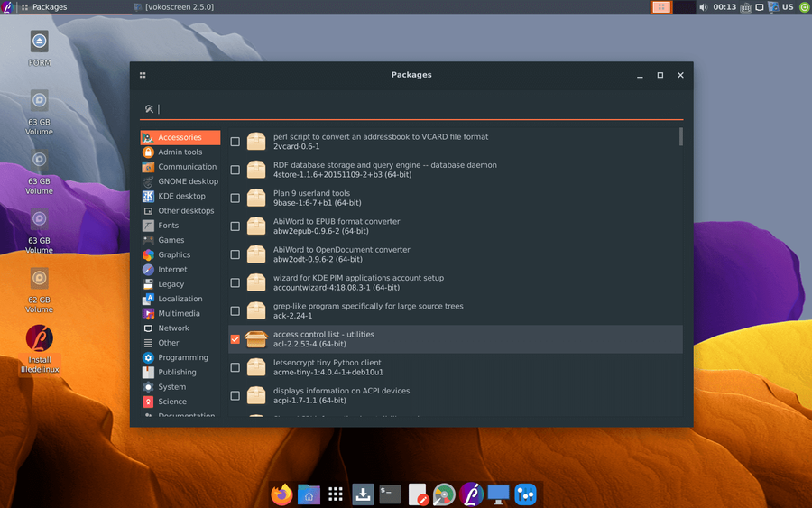Click the package list vertical scrollbar
812x508 pixels.
point(680,136)
